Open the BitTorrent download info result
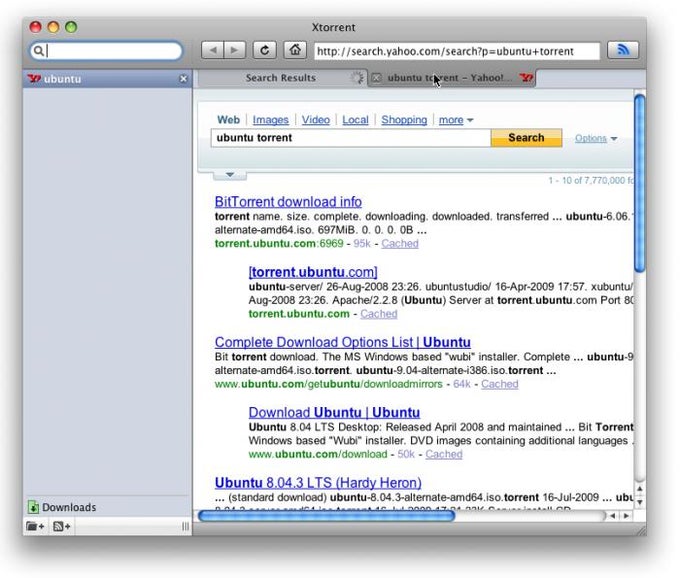 [288, 202]
